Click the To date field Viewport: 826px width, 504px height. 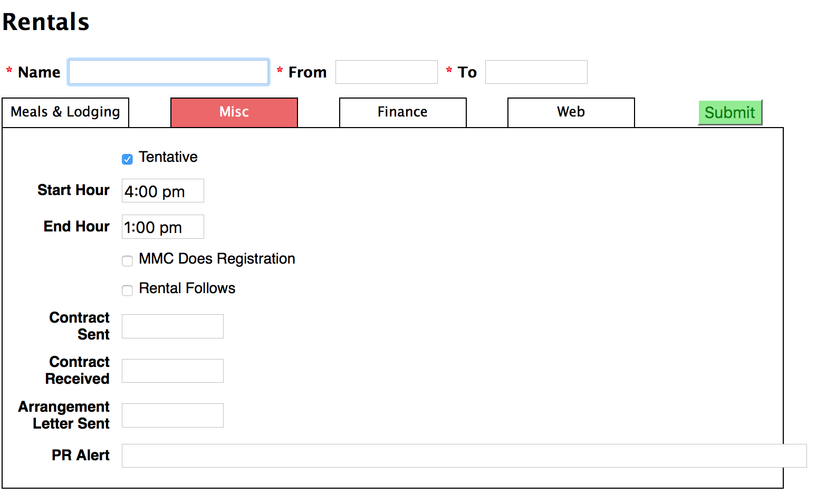click(536, 72)
